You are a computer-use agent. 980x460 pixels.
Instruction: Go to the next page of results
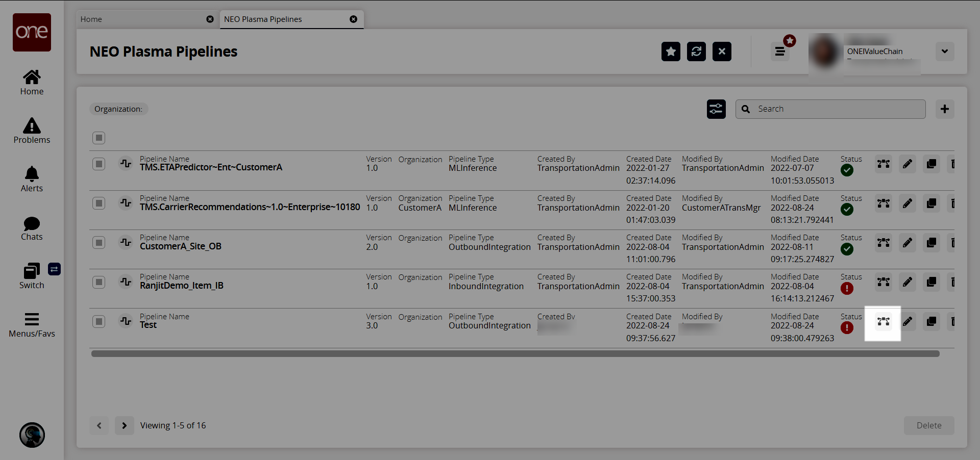[124, 425]
